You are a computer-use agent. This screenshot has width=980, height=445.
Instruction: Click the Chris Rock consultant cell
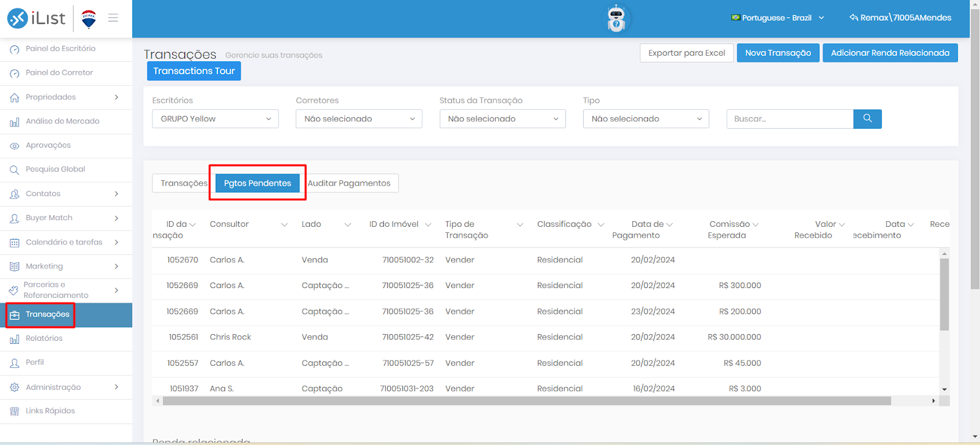(230, 337)
